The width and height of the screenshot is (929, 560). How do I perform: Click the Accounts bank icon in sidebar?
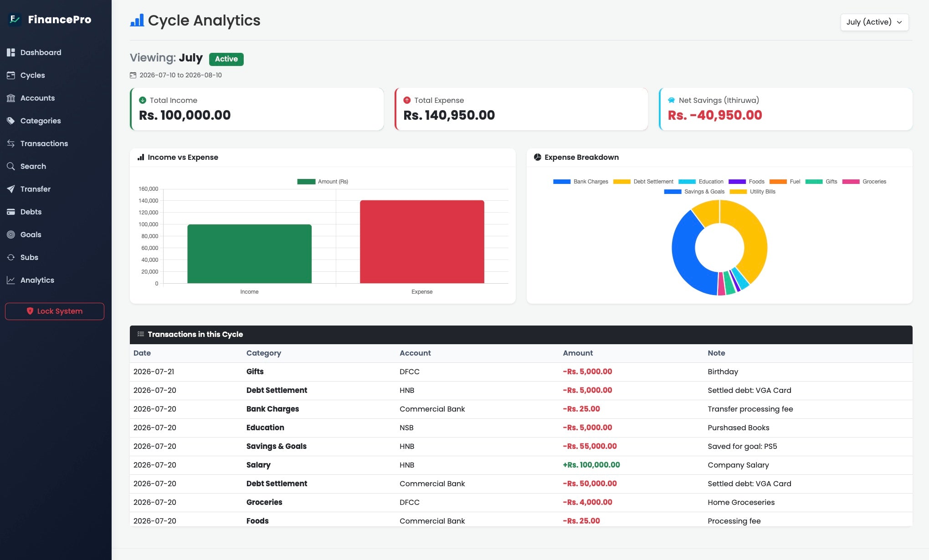click(11, 98)
